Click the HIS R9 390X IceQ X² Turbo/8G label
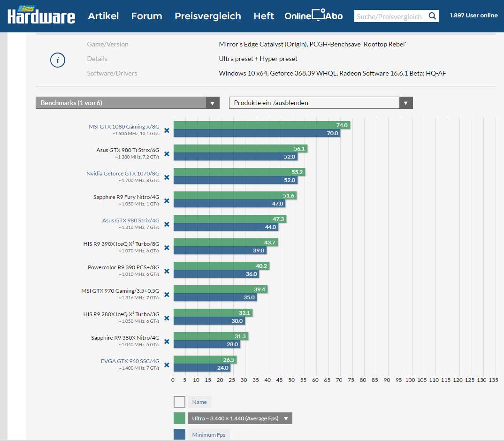 pos(121,243)
